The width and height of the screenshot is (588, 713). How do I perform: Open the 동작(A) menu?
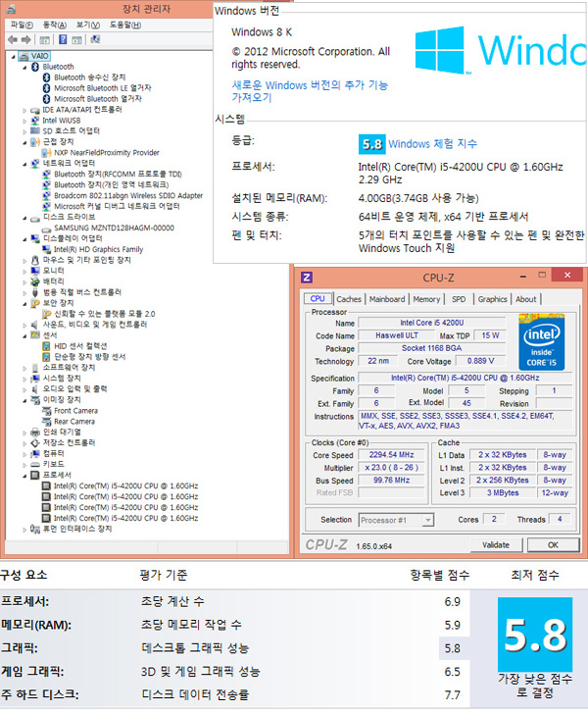tap(54, 25)
